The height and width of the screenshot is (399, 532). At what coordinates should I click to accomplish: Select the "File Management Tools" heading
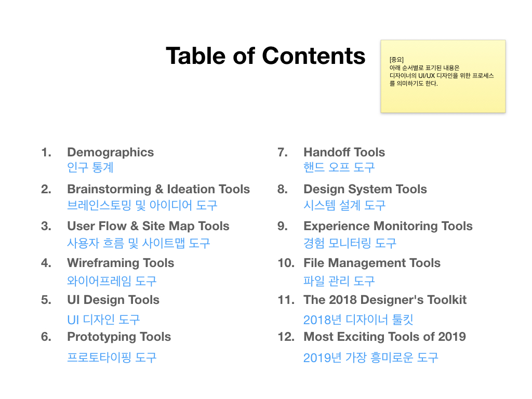371,263
